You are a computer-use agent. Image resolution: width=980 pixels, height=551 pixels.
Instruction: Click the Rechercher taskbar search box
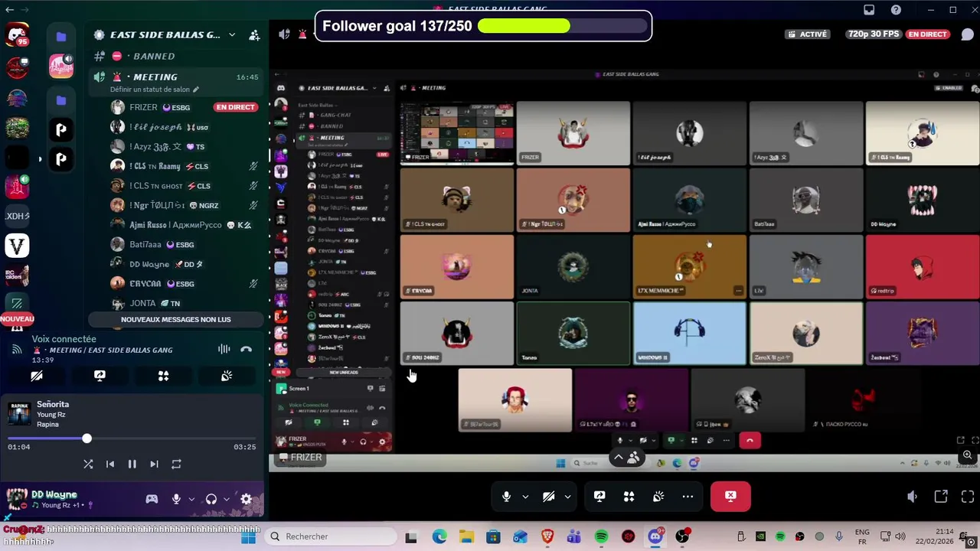(331, 536)
